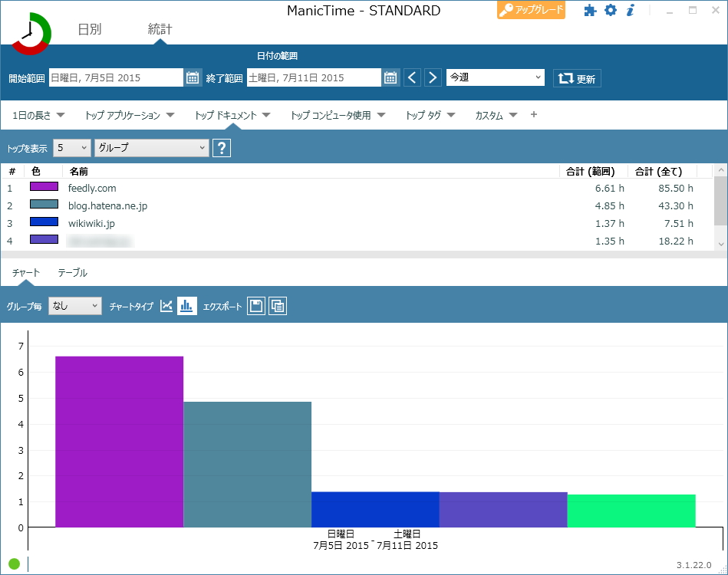Select the トップ ドキュメント tab
The width and height of the screenshot is (728, 575).
pyautogui.click(x=226, y=116)
